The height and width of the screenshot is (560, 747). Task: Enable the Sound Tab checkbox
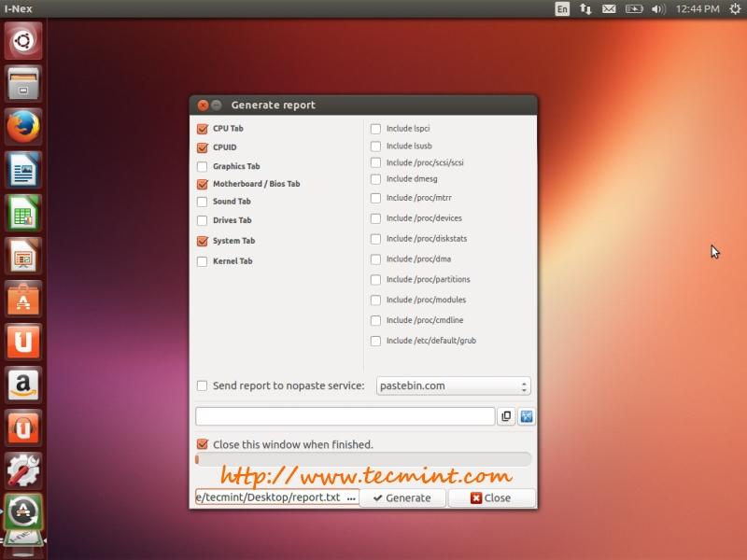[x=203, y=202]
